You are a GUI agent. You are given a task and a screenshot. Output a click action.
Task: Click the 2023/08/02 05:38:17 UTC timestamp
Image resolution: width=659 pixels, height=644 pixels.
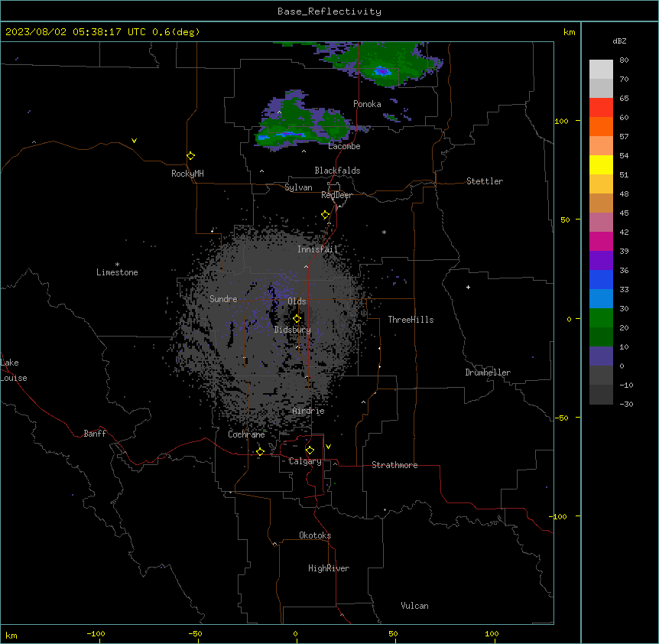click(76, 32)
